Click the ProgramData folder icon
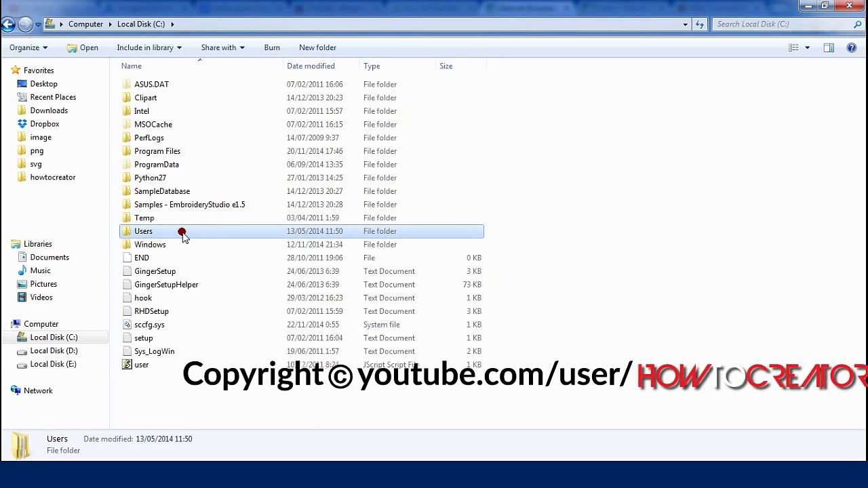 127,164
